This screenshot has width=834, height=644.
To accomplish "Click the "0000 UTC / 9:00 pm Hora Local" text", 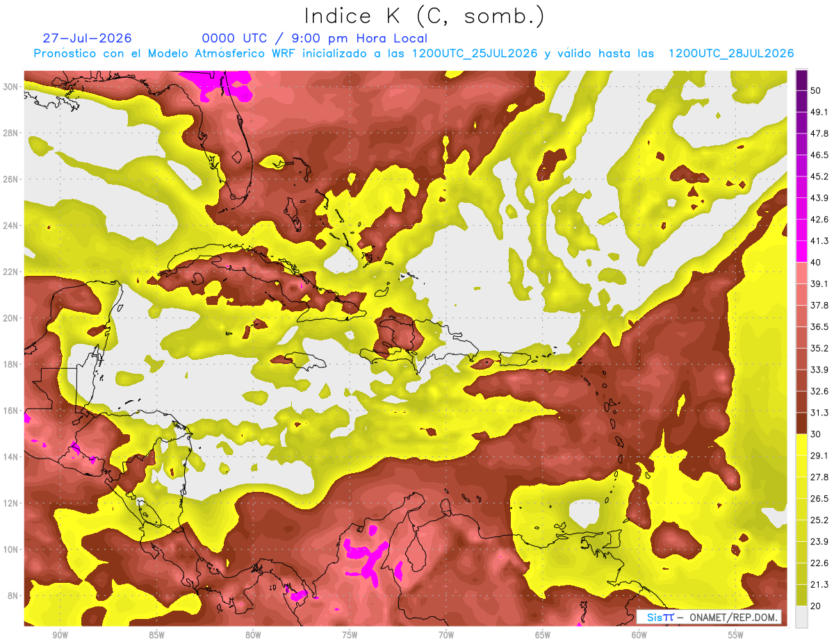I will (x=315, y=38).
